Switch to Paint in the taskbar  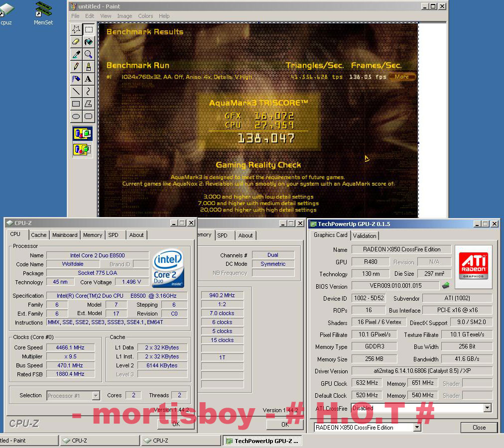tap(28, 441)
